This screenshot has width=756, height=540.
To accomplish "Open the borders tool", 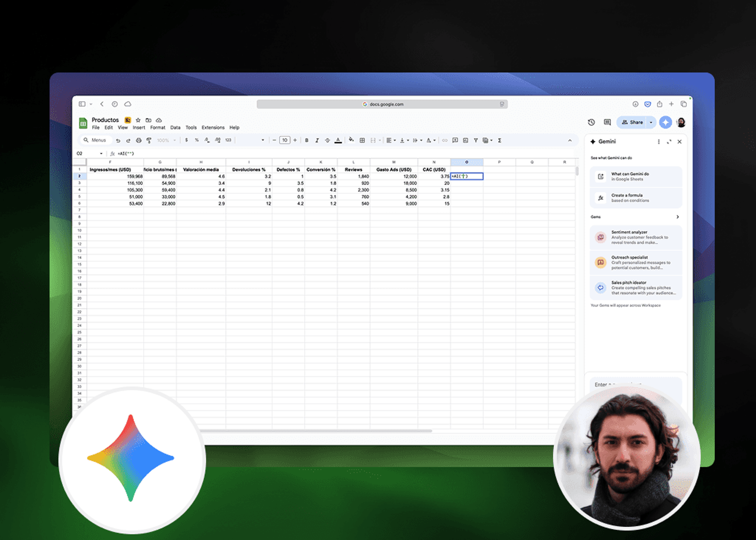I will [x=362, y=140].
